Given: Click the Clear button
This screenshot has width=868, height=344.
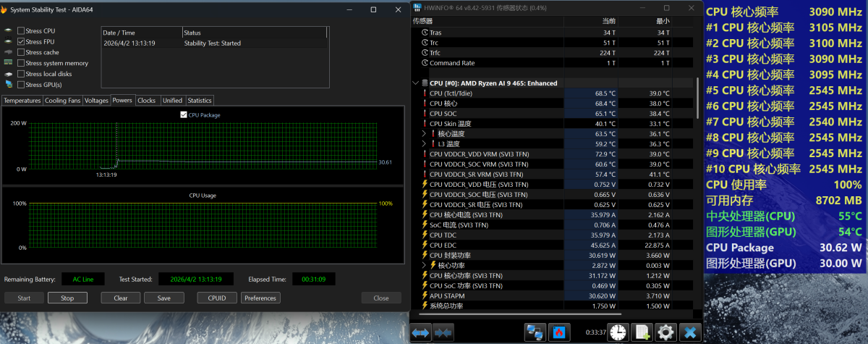Looking at the screenshot, I should tap(121, 298).
